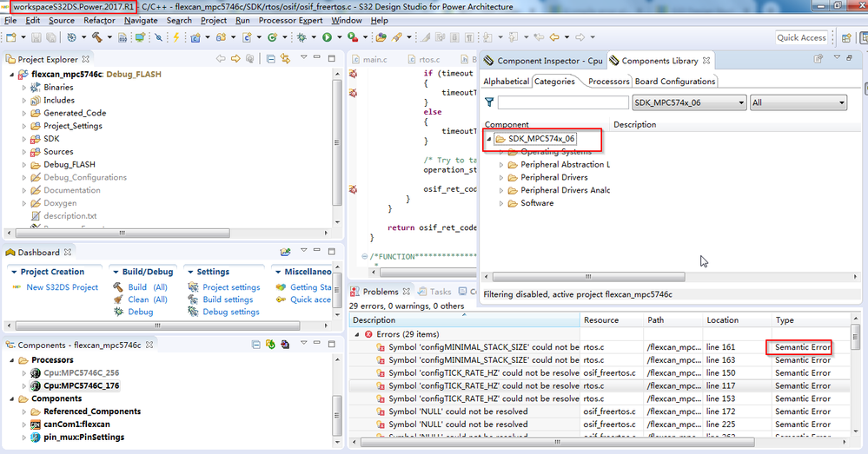
Task: Expand the Binaries node in Project Explorer
Action: [x=23, y=88]
